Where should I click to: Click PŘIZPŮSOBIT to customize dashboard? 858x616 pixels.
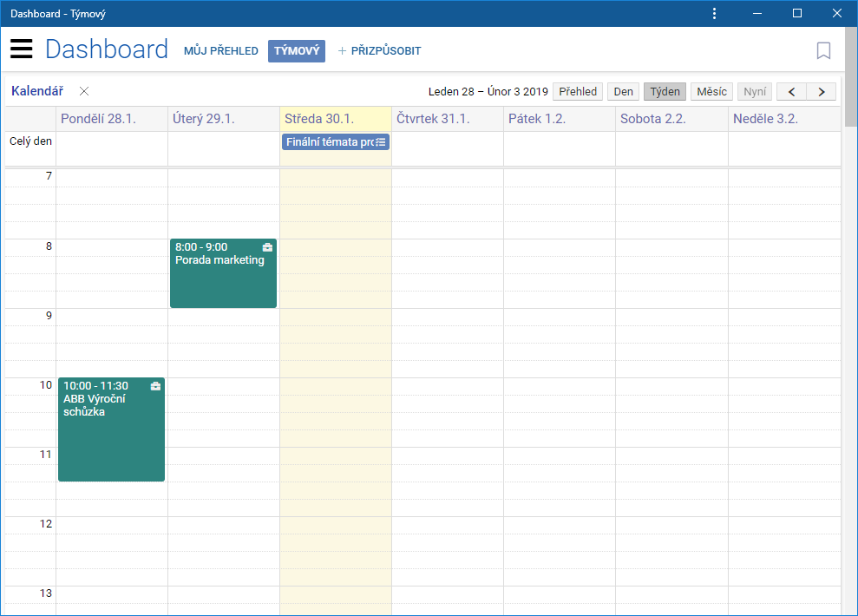point(380,51)
